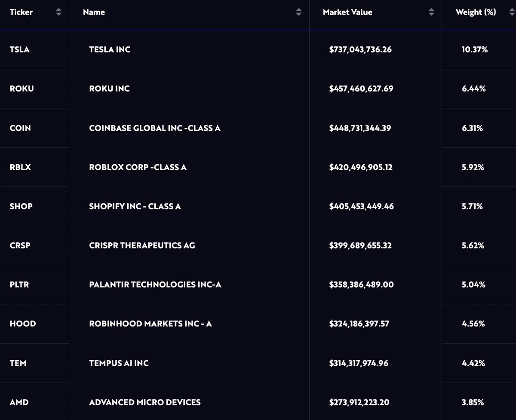The width and height of the screenshot is (516, 420).
Task: Click the Market Value sort arrows
Action: point(431,12)
